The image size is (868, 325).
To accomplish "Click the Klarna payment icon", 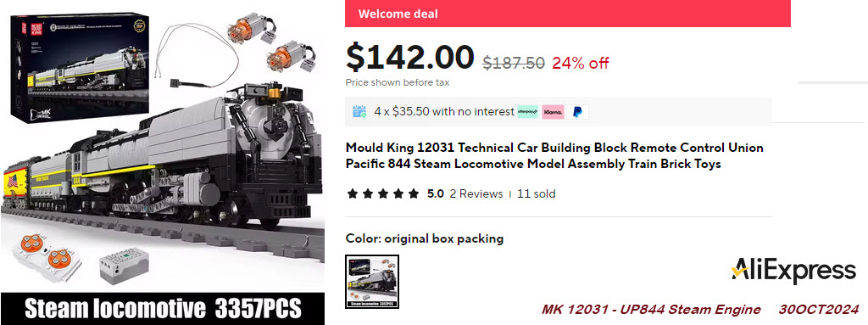I will (x=553, y=112).
